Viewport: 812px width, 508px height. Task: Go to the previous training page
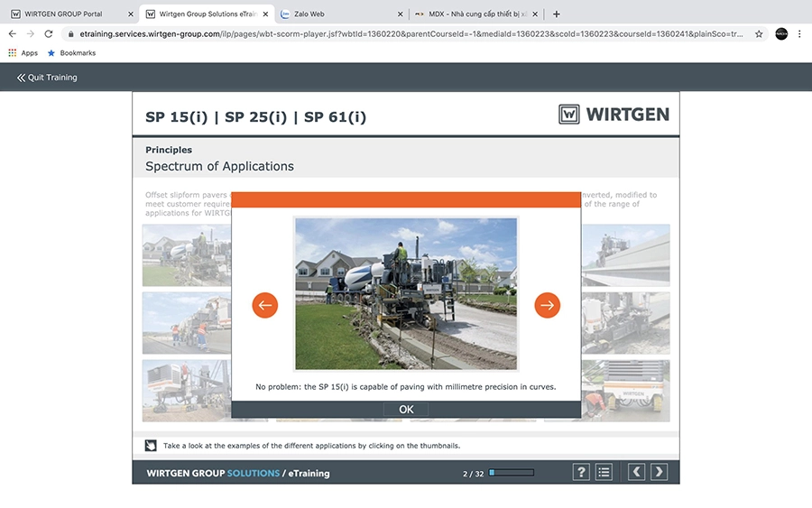click(x=636, y=472)
